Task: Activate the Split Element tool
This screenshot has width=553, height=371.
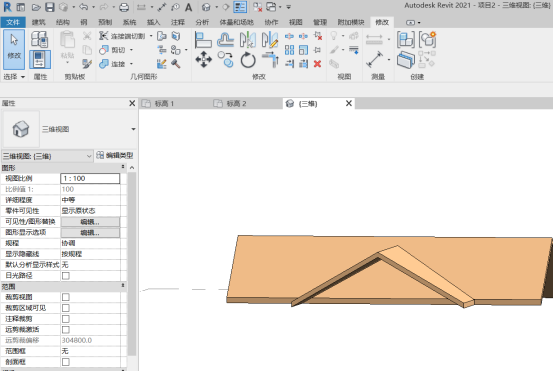Action: point(289,36)
